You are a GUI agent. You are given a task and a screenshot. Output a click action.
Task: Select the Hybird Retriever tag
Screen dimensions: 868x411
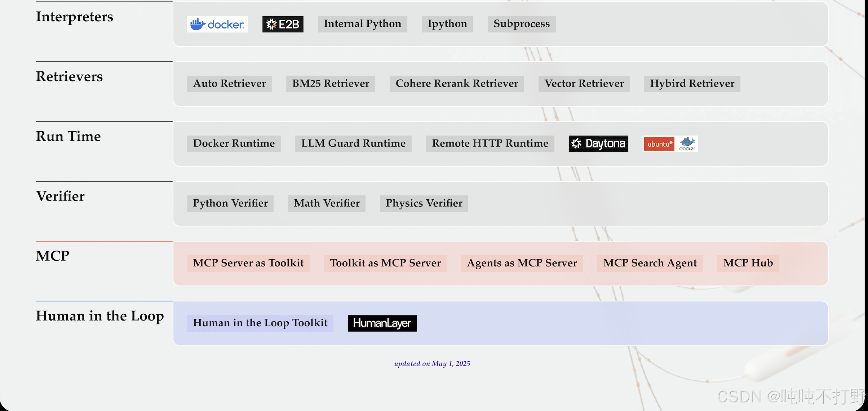click(692, 84)
